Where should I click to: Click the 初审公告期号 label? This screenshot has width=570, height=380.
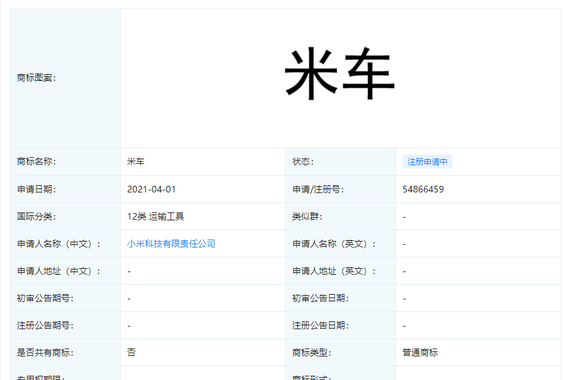45,298
